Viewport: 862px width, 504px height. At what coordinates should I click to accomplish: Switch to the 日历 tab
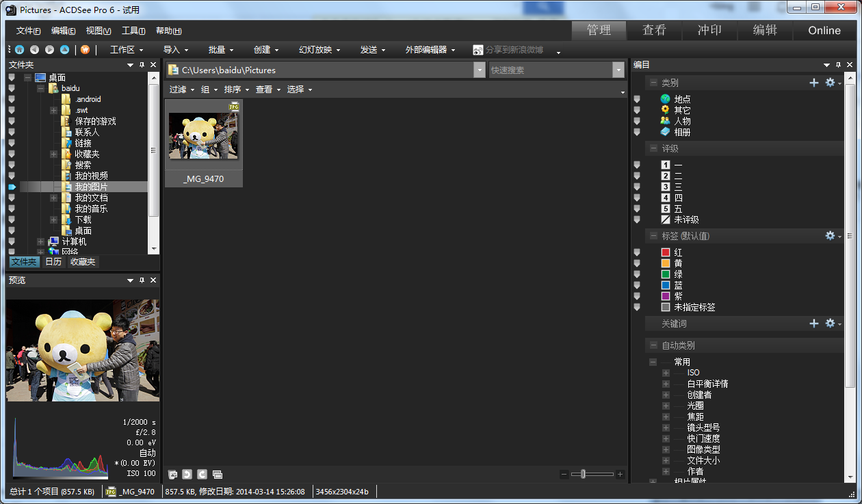pyautogui.click(x=53, y=262)
